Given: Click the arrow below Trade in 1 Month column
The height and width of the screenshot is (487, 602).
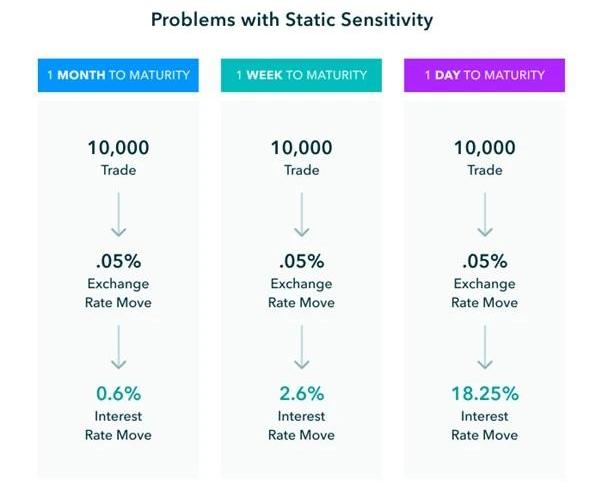Looking at the screenshot, I should [x=118, y=213].
